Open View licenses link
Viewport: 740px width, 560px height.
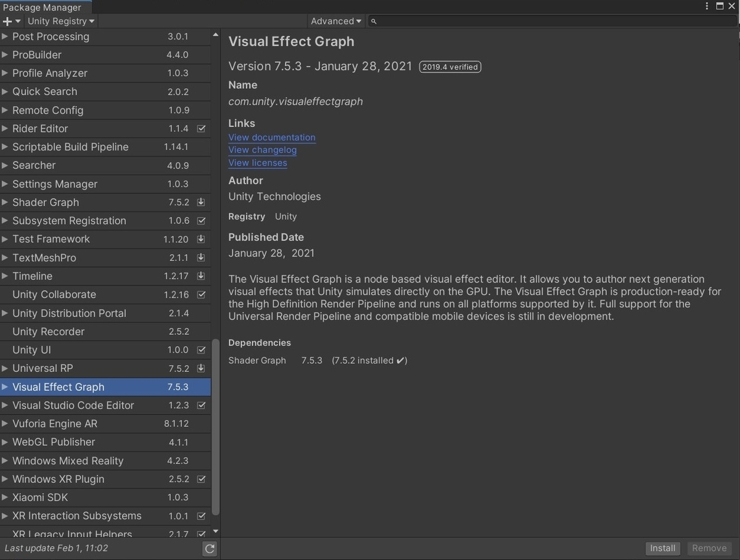pos(258,163)
